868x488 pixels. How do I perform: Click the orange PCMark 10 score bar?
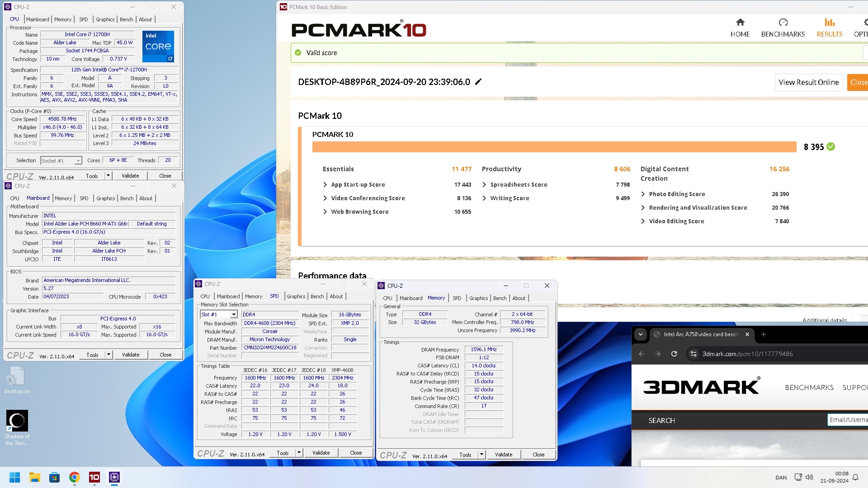pos(554,146)
